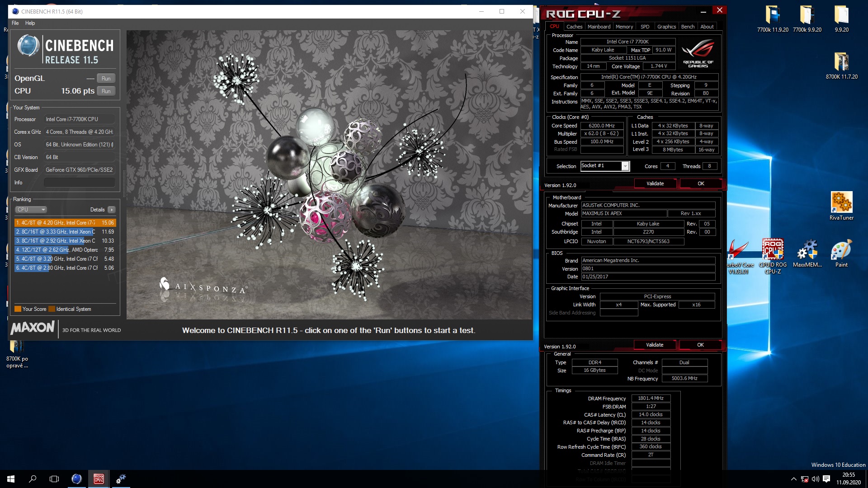Open the Action Center notifications icon
The width and height of the screenshot is (868, 488).
click(x=826, y=479)
